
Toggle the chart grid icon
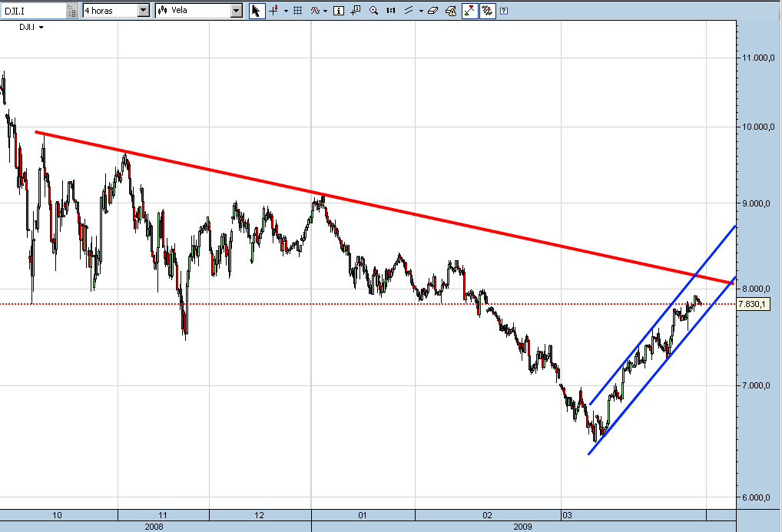298,11
